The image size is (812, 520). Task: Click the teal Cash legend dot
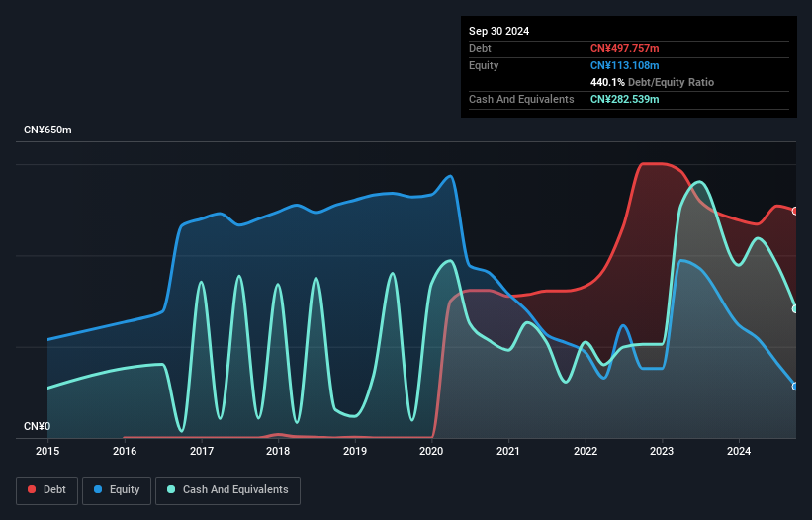click(171, 489)
